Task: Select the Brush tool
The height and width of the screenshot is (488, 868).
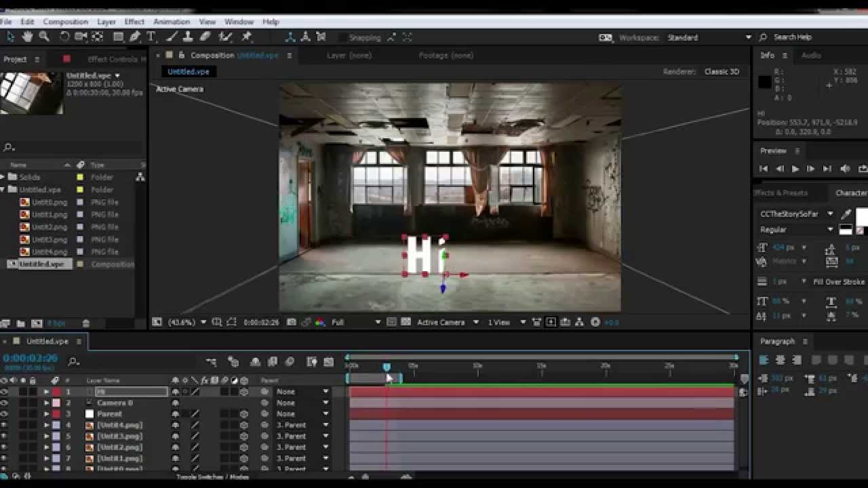Action: [x=173, y=37]
